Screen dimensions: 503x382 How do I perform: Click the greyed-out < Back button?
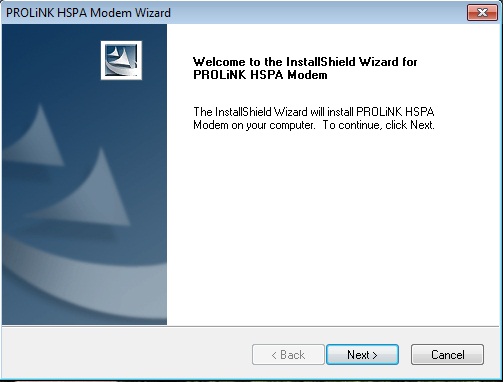288,355
